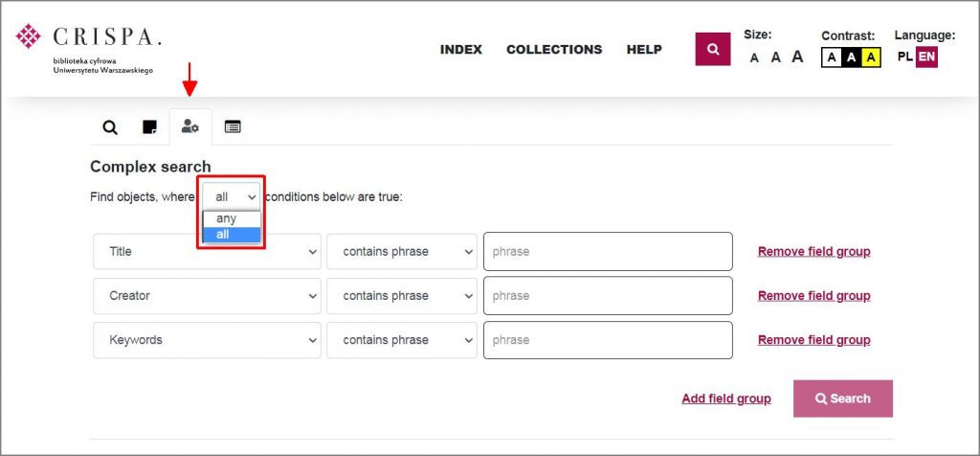
Task: Click the Add field group link
Action: tap(725, 399)
